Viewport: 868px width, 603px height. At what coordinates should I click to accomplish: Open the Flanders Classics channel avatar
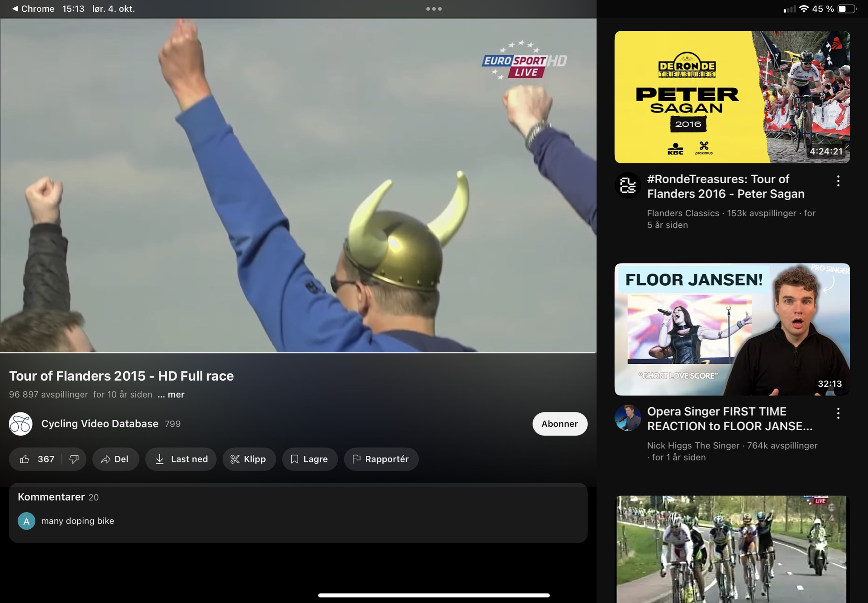coord(628,186)
